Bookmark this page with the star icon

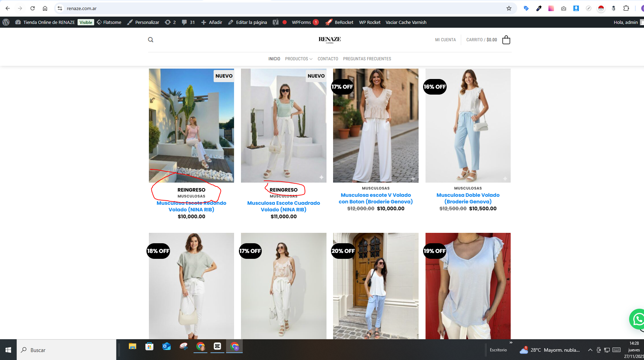tap(509, 8)
